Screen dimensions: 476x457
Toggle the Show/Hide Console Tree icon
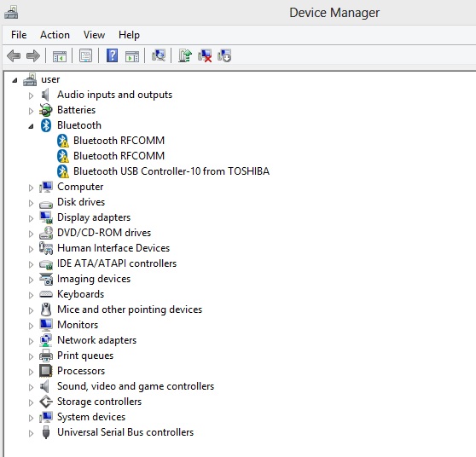[x=59, y=56]
